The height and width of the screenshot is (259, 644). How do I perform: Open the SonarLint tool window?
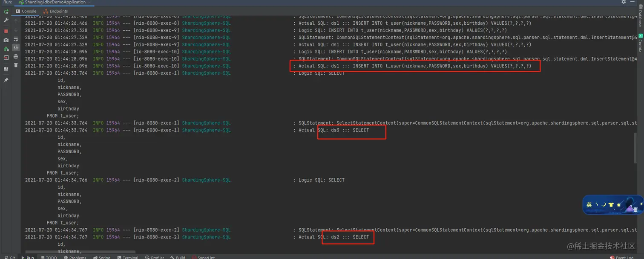[203, 257]
